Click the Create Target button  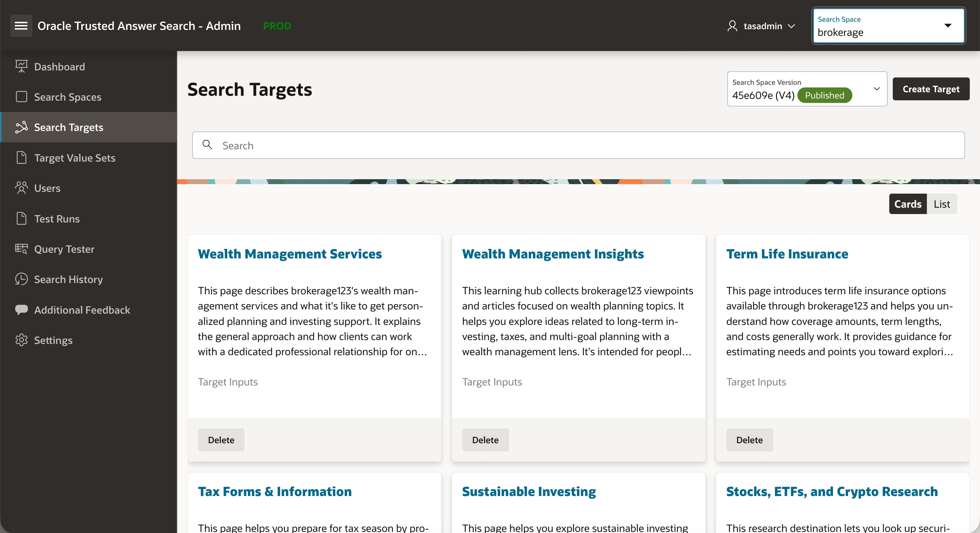tap(931, 89)
